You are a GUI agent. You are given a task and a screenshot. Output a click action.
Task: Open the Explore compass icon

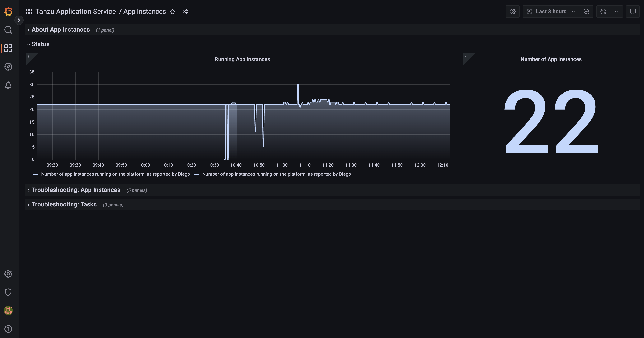tap(8, 67)
